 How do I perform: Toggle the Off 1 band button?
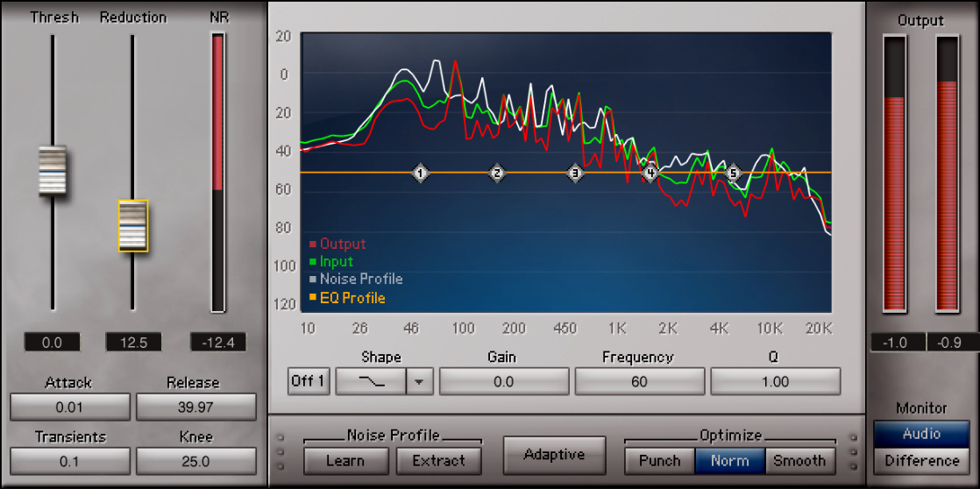309,381
